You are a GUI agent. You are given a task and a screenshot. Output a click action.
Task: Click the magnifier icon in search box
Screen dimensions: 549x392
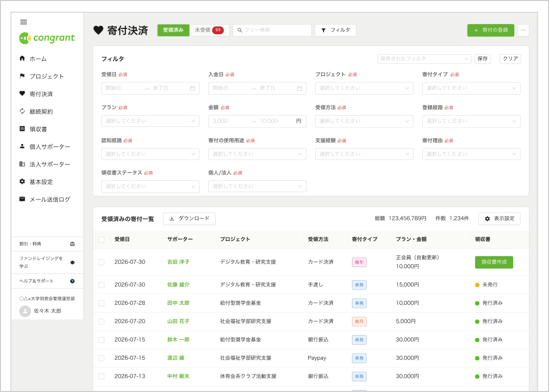point(240,30)
